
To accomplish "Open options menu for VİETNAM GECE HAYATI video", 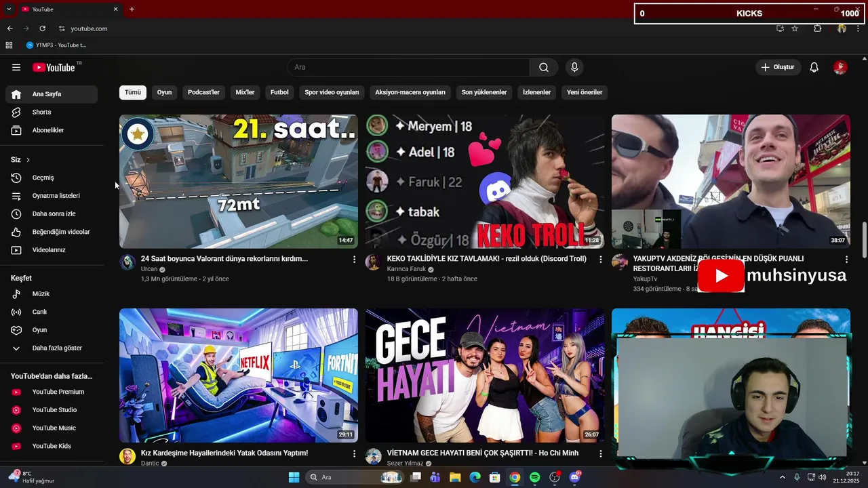I will click(x=600, y=453).
